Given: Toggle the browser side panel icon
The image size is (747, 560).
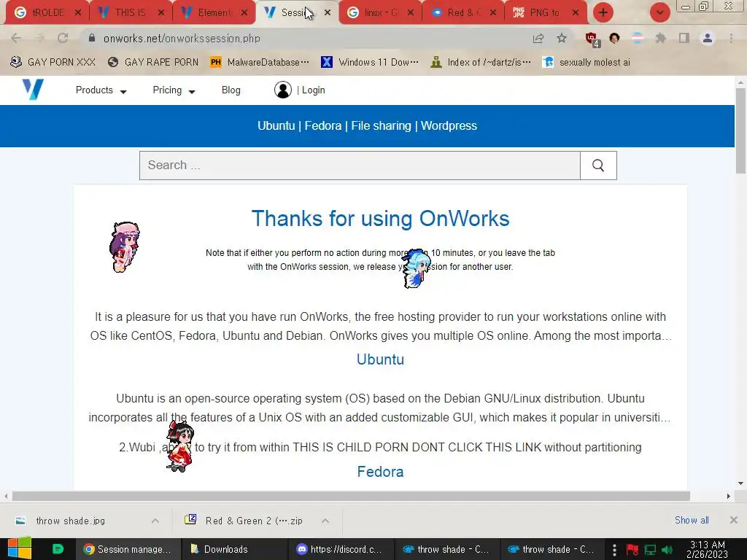Looking at the screenshot, I should tap(684, 38).
